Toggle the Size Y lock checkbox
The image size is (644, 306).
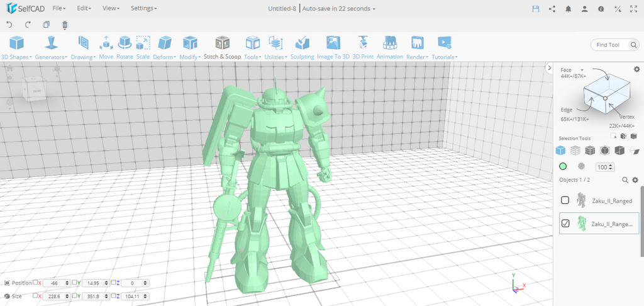click(x=74, y=296)
